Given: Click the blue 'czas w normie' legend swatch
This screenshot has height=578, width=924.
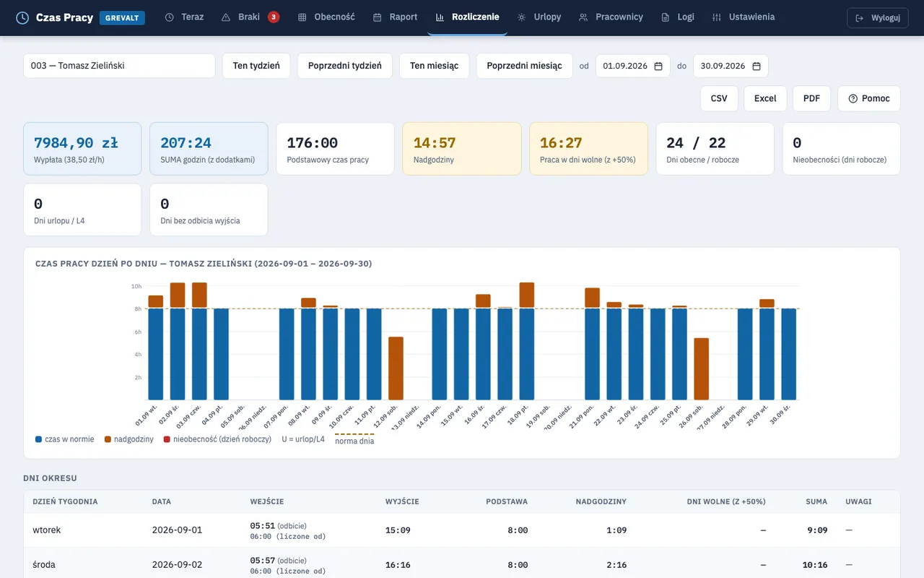Looking at the screenshot, I should [x=38, y=439].
